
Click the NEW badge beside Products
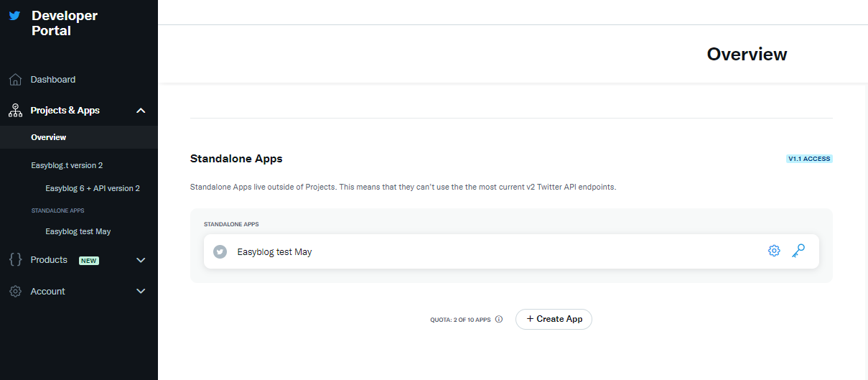(x=89, y=261)
